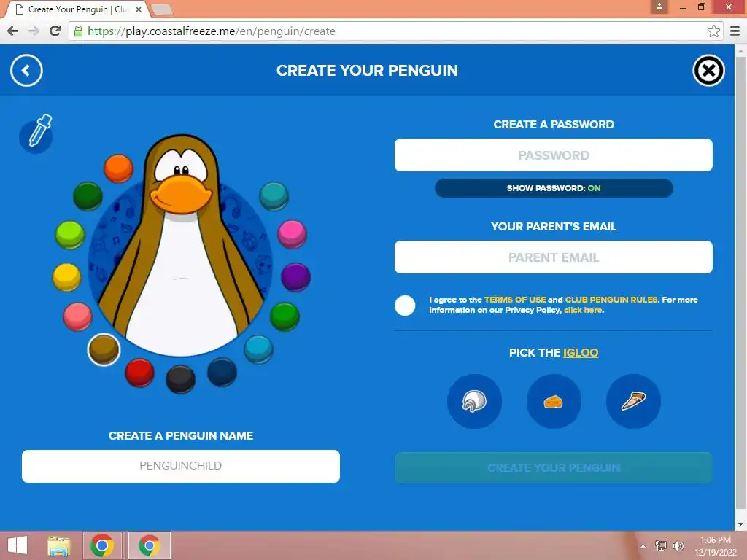Select the red penguin color
The image size is (747, 560).
139,373
